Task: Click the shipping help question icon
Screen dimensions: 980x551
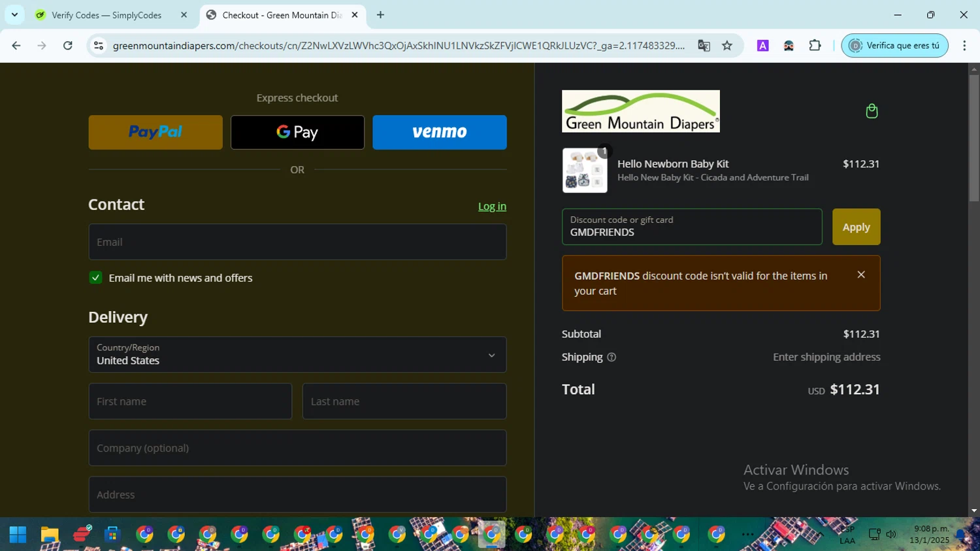Action: coord(612,358)
